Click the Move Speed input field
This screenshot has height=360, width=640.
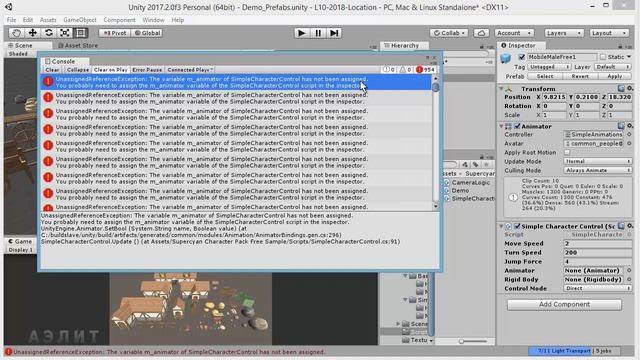598,244
